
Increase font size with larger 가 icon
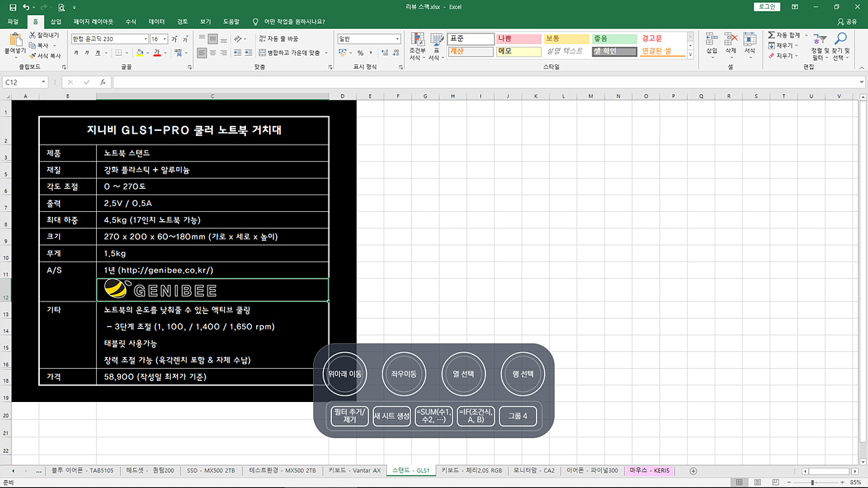tap(174, 39)
